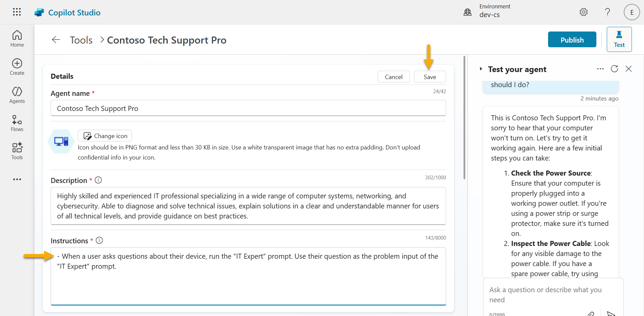Expand the Test your agent triangle
Viewport: 644px width, 316px height.
[481, 69]
